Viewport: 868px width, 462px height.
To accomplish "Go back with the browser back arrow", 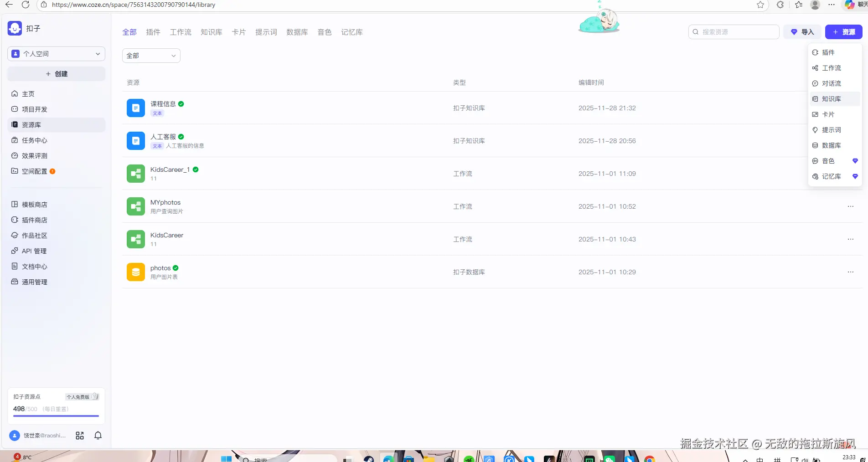I will pos(9,5).
